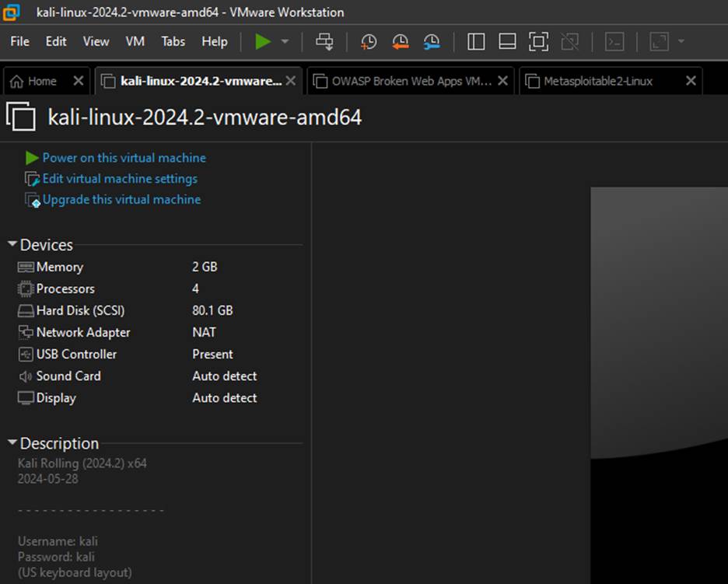
Task: Open the Tabs menu
Action: [173, 41]
